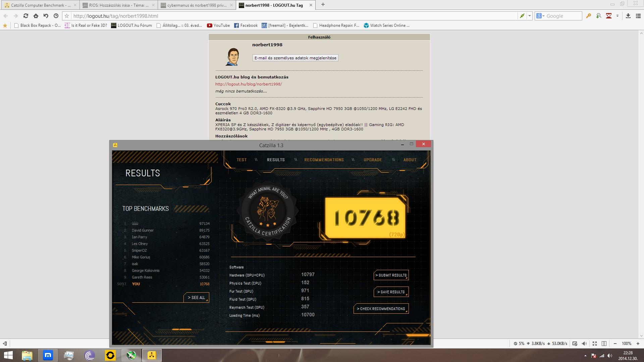Open the logout.hu/blog/norbert1998 link
The image size is (644, 362).
click(x=249, y=84)
